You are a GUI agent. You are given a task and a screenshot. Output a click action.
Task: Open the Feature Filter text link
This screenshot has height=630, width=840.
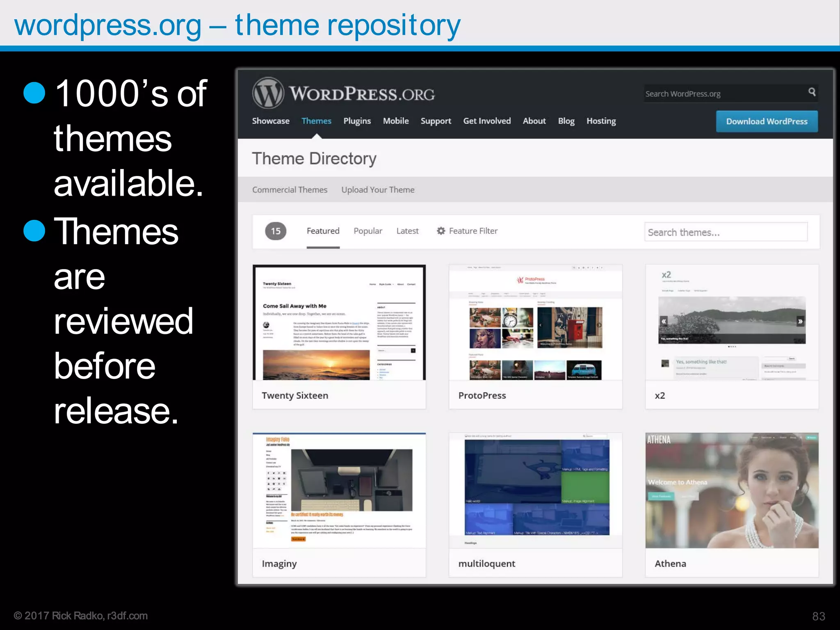pyautogui.click(x=473, y=231)
